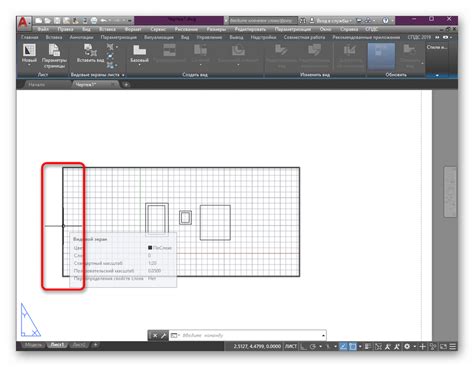The width and height of the screenshot is (474, 367).
Task: Open the Рисование menu
Action: click(x=186, y=29)
